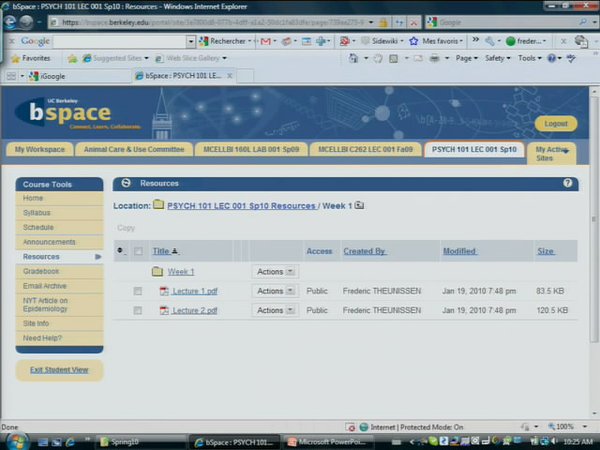The height and width of the screenshot is (450, 600).
Task: Sort by the Modified column header
Action: [459, 251]
